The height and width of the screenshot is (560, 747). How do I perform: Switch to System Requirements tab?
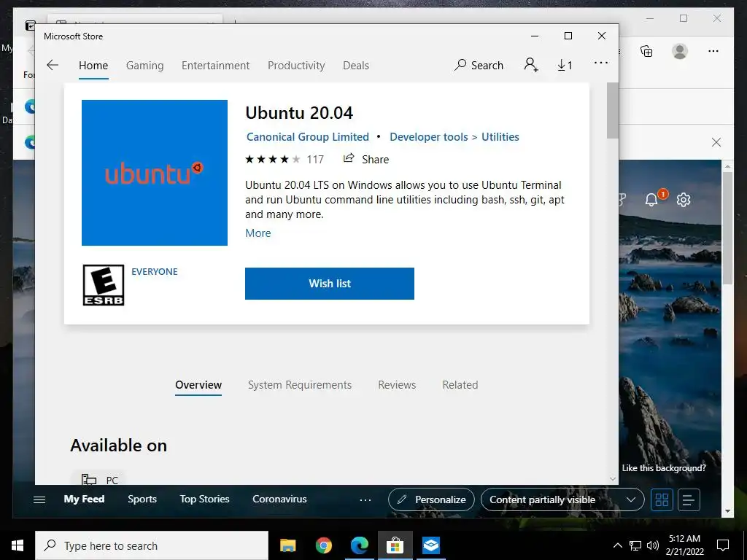click(x=300, y=385)
